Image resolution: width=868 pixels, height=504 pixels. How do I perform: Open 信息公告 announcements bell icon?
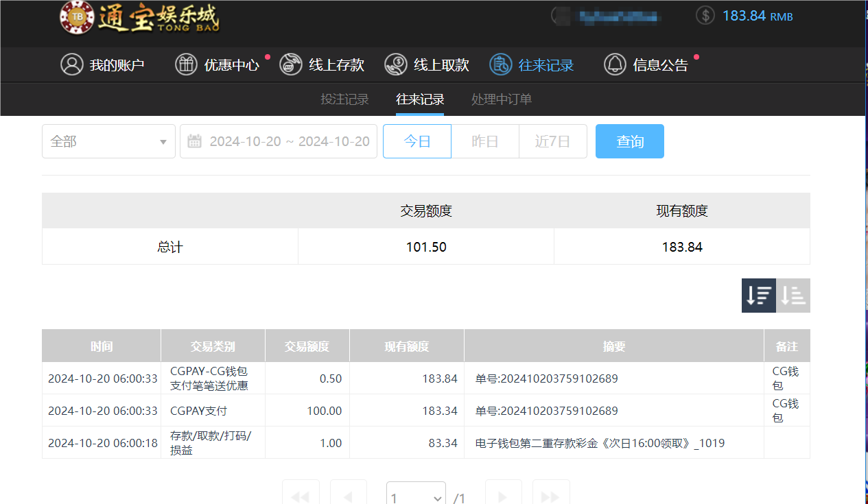[x=615, y=64]
